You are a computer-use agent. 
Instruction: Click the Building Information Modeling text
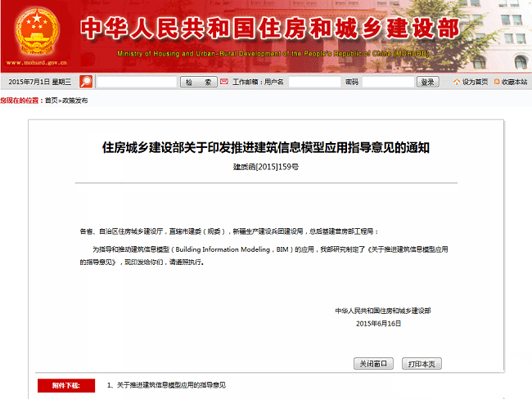click(223, 249)
